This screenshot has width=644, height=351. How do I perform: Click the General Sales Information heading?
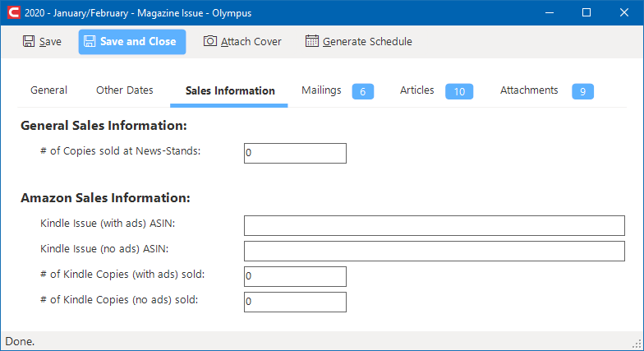click(103, 126)
